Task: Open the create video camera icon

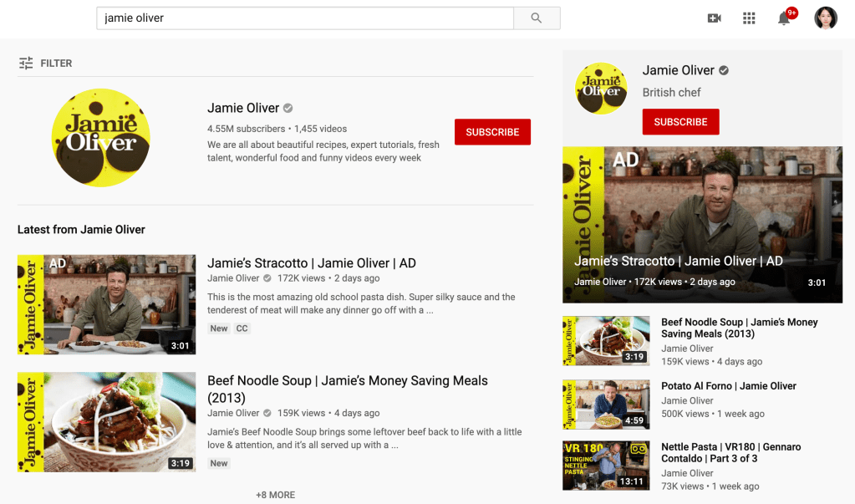Action: click(714, 18)
